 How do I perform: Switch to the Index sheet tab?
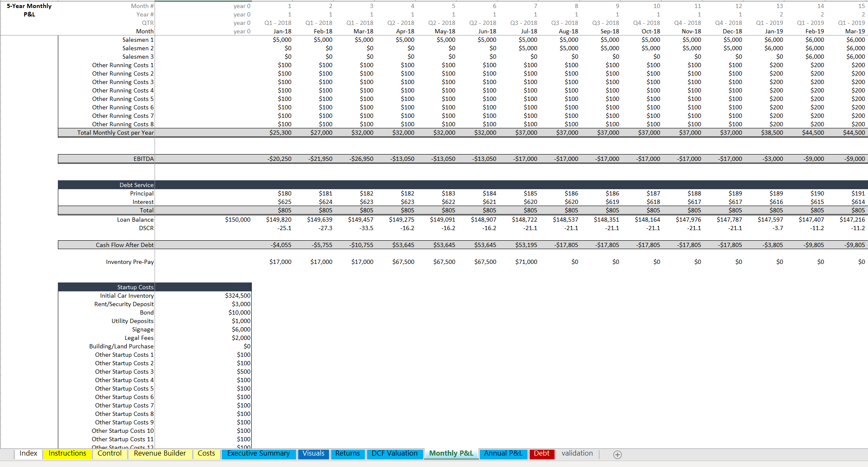[28, 453]
